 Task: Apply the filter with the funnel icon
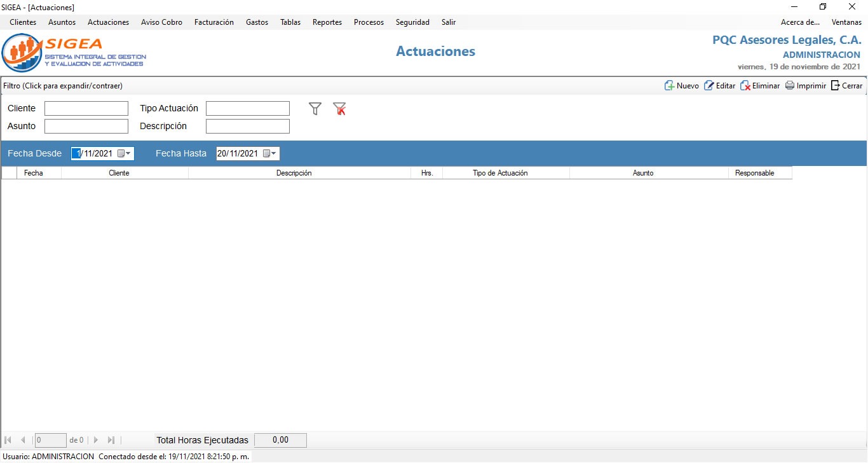(x=315, y=109)
